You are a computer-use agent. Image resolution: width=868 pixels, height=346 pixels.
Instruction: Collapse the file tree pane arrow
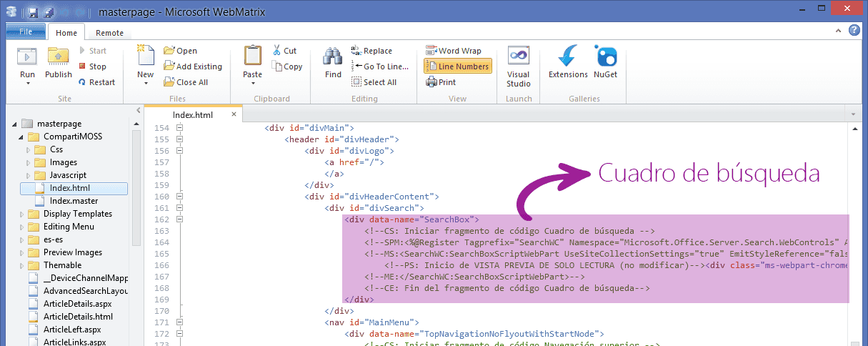pyautogui.click(x=138, y=110)
